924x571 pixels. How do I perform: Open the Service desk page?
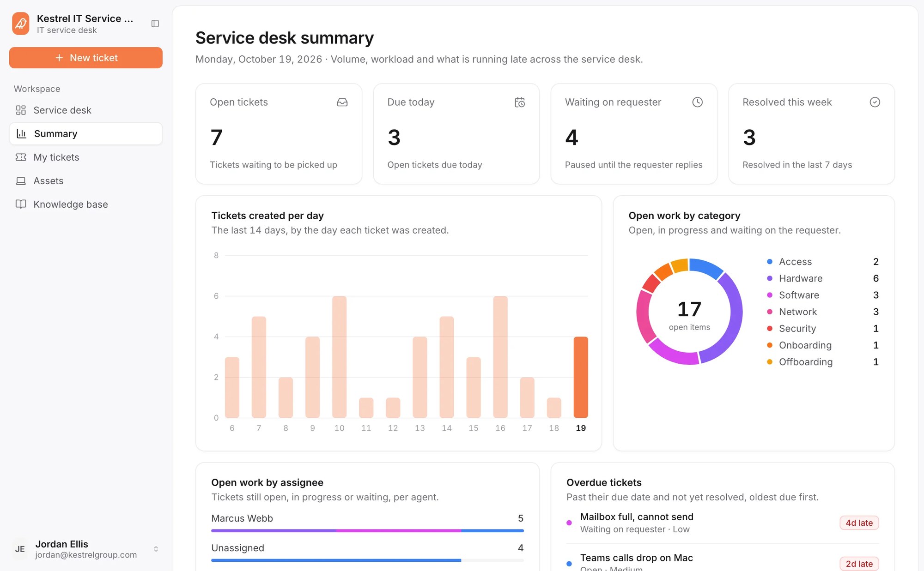tap(86, 110)
